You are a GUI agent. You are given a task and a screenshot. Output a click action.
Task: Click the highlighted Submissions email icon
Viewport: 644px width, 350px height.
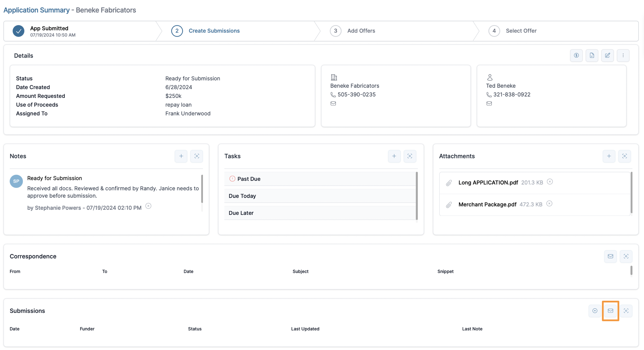pyautogui.click(x=610, y=311)
